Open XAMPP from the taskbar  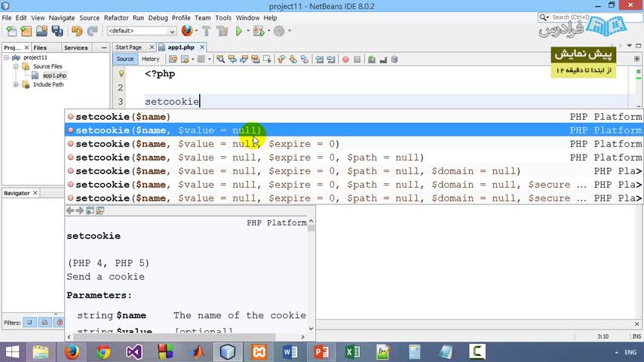259,352
